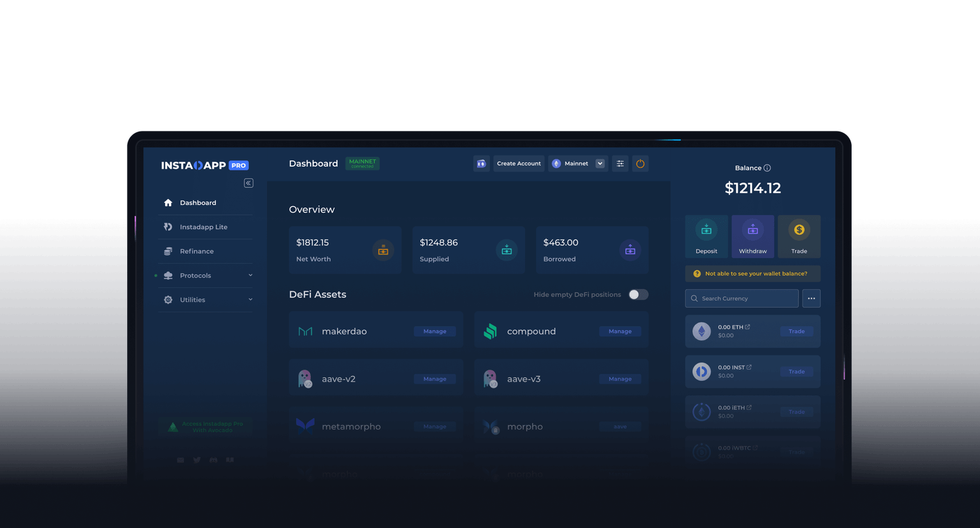Viewport: 980px width, 528px height.
Task: Click the Protocols cloud icon
Action: (x=168, y=276)
